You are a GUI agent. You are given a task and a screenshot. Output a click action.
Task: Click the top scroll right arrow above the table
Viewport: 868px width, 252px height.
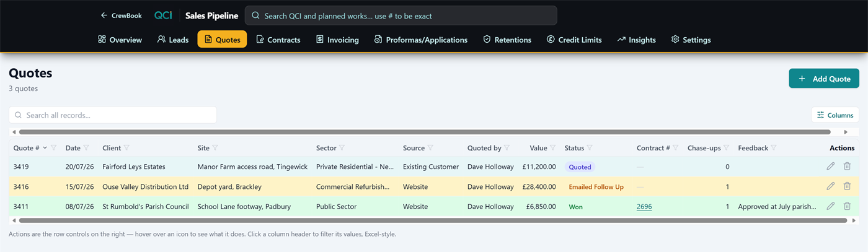click(x=846, y=132)
